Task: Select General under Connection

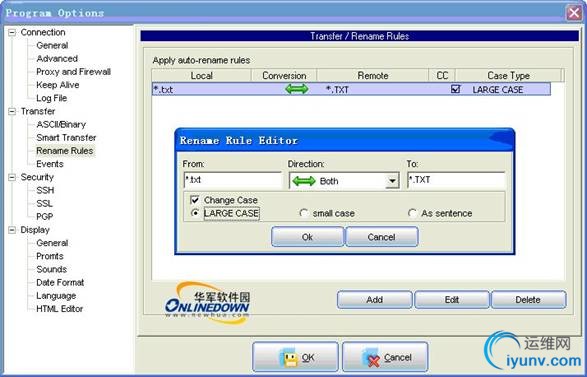Action: coord(52,46)
